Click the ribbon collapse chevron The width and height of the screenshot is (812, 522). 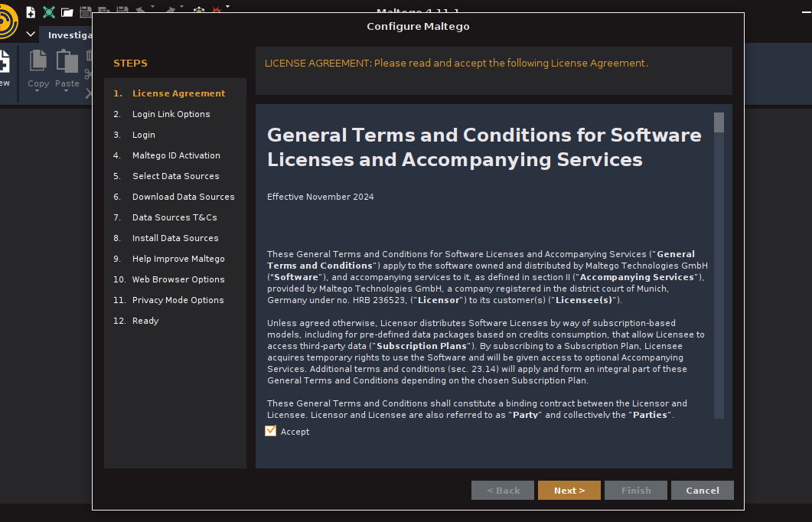[x=31, y=34]
